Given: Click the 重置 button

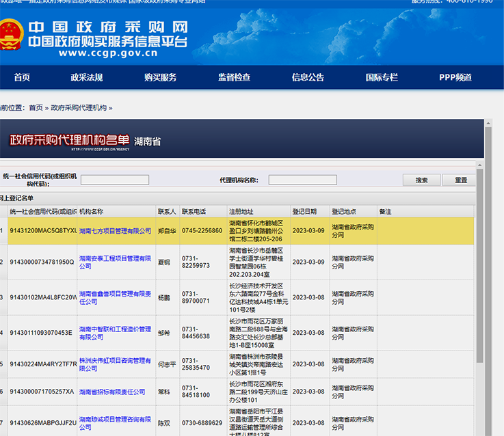Looking at the screenshot, I should [x=460, y=180].
